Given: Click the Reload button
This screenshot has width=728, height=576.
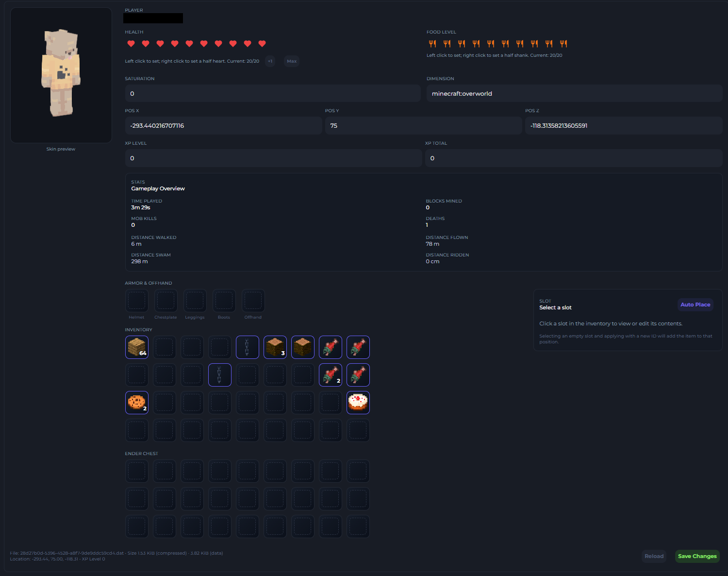Looking at the screenshot, I should (654, 556).
